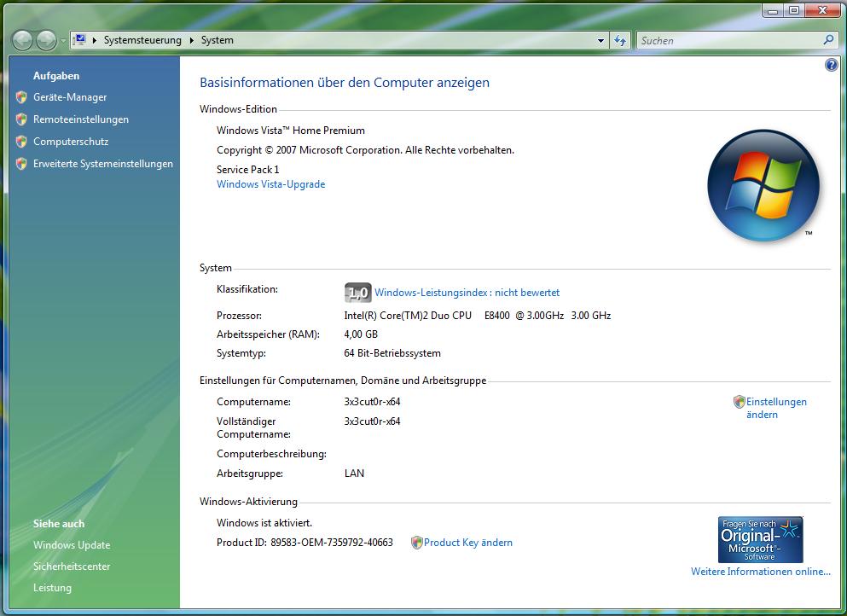Click the Product ID 89583-OEM-7359792-40663 text

305,543
